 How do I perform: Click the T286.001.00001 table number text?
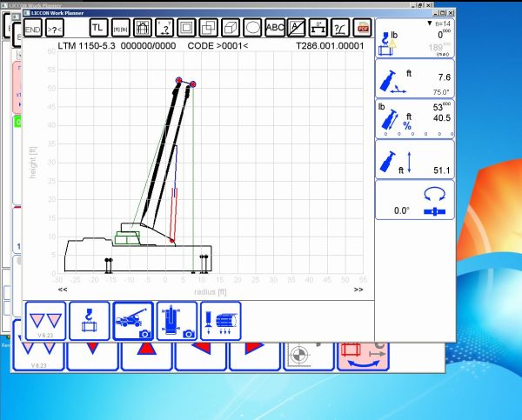(330, 46)
